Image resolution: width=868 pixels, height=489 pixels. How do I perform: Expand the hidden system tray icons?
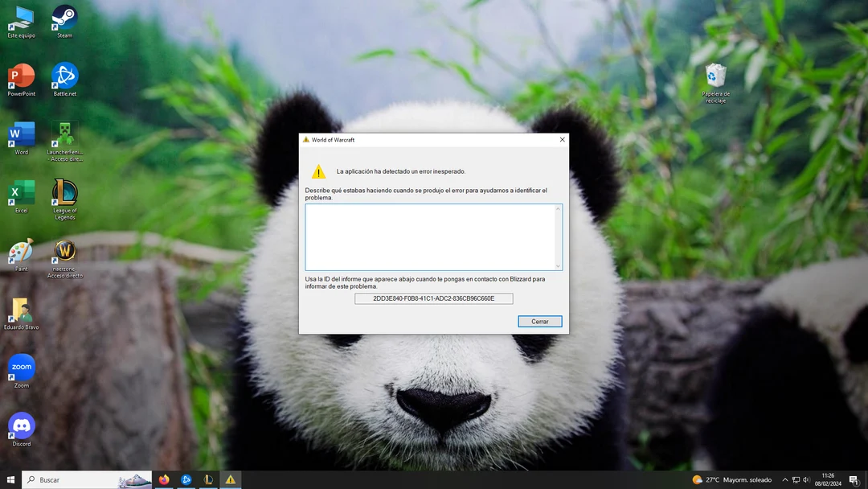[785, 479]
